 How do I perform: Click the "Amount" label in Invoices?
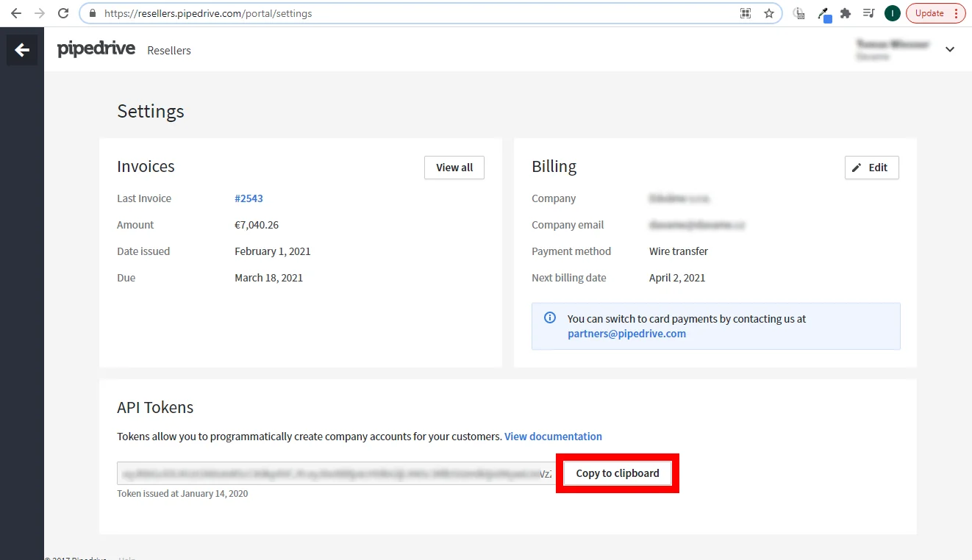[x=135, y=225]
